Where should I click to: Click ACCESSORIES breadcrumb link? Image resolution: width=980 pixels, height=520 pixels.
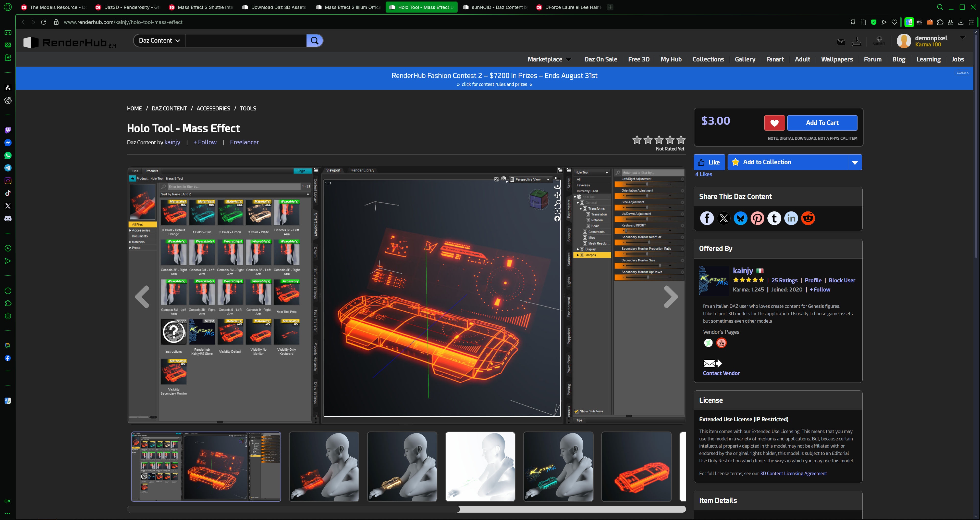point(213,108)
